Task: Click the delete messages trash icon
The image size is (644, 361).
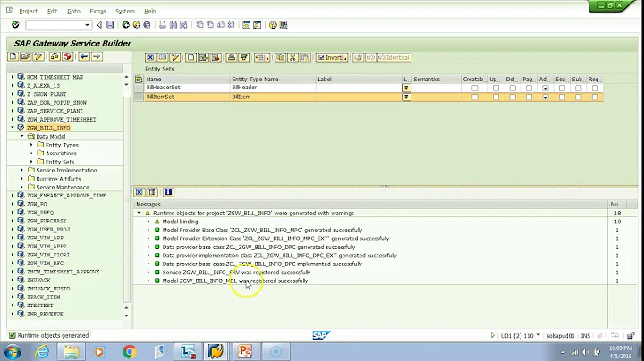Action: click(152, 192)
